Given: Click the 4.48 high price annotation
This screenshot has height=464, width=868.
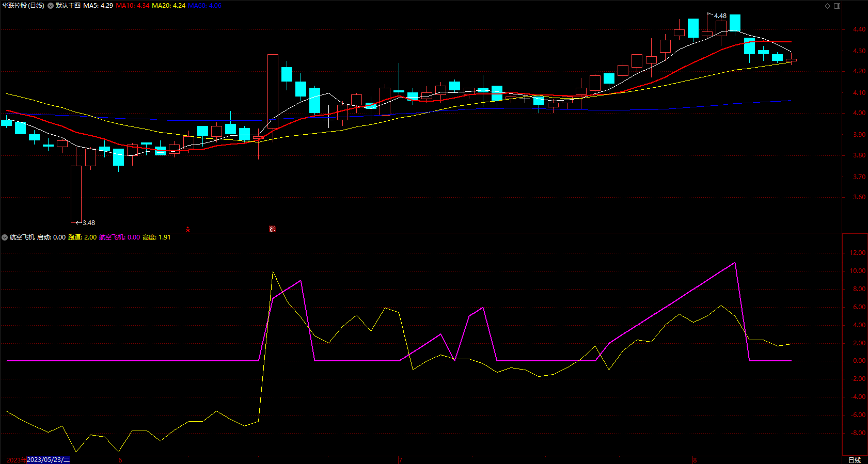Looking at the screenshot, I should coord(720,16).
